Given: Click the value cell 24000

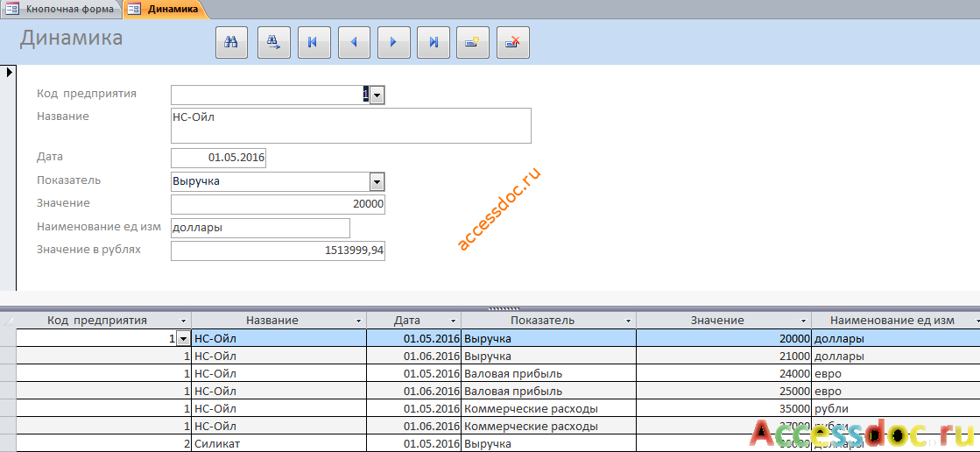Looking at the screenshot, I should (x=723, y=374).
